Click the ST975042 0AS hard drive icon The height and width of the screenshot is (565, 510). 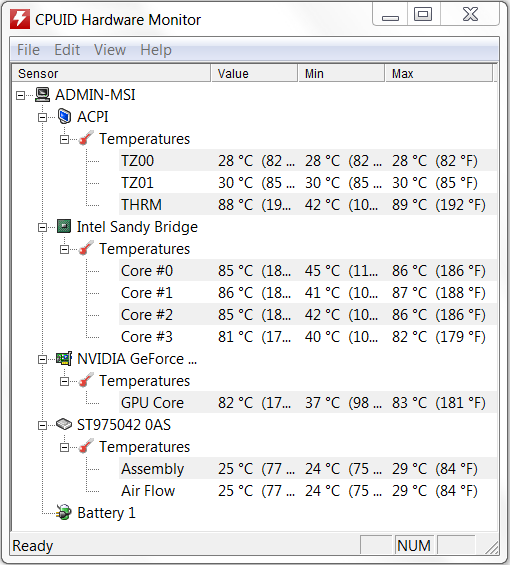coord(64,424)
